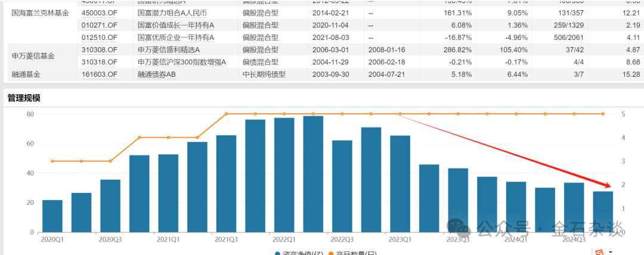Select the 申万菱信基金 company cell
Viewport: 644px width, 255px height.
(x=33, y=56)
